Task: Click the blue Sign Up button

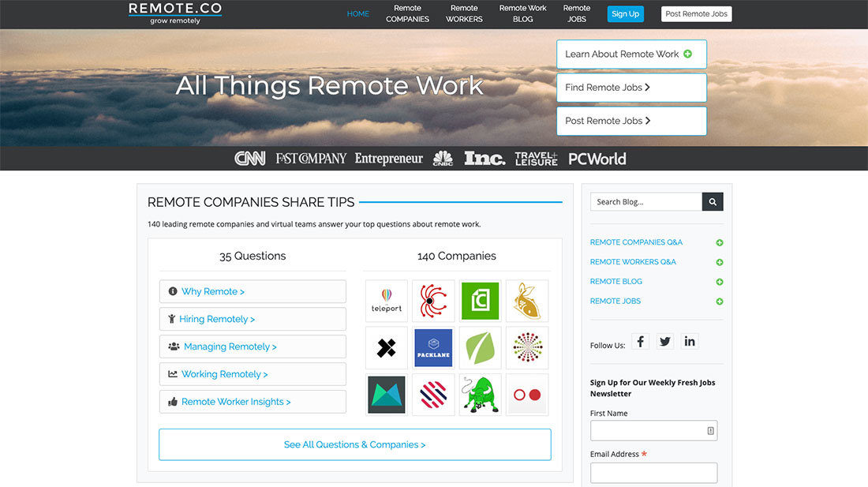Action: (x=626, y=14)
